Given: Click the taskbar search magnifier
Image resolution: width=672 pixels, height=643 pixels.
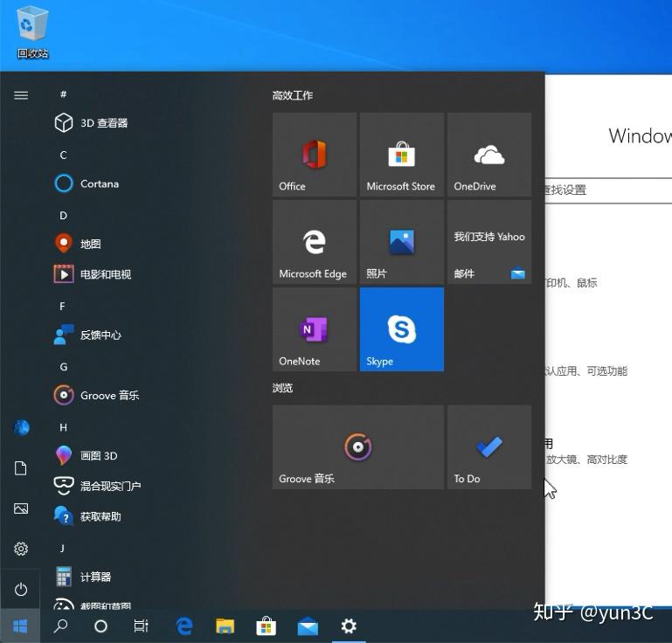Looking at the screenshot, I should pos(60,626).
